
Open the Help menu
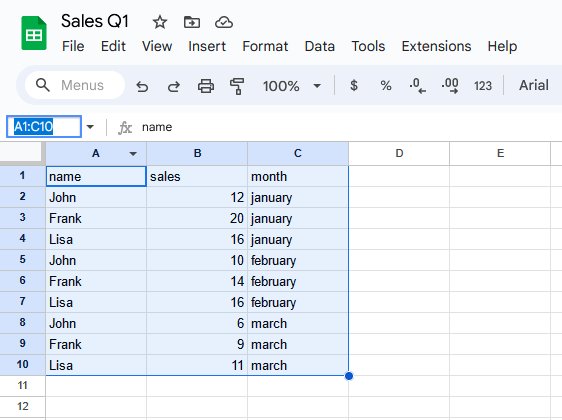502,46
